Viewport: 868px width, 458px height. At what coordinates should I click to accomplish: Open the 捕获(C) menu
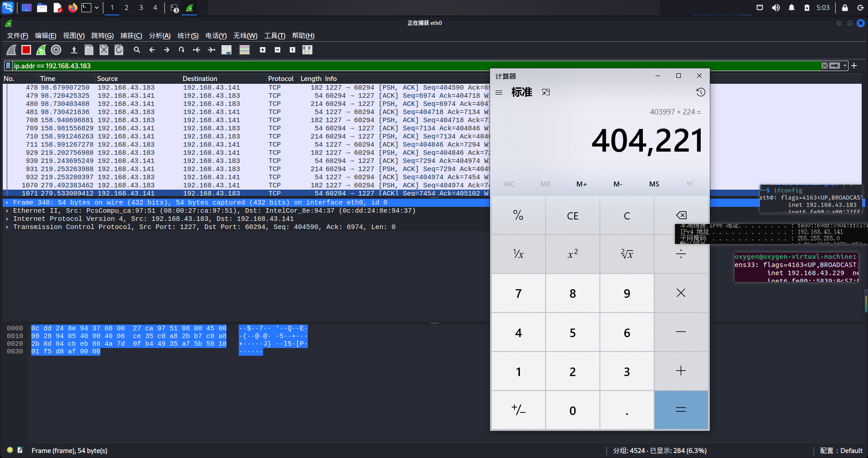point(131,36)
